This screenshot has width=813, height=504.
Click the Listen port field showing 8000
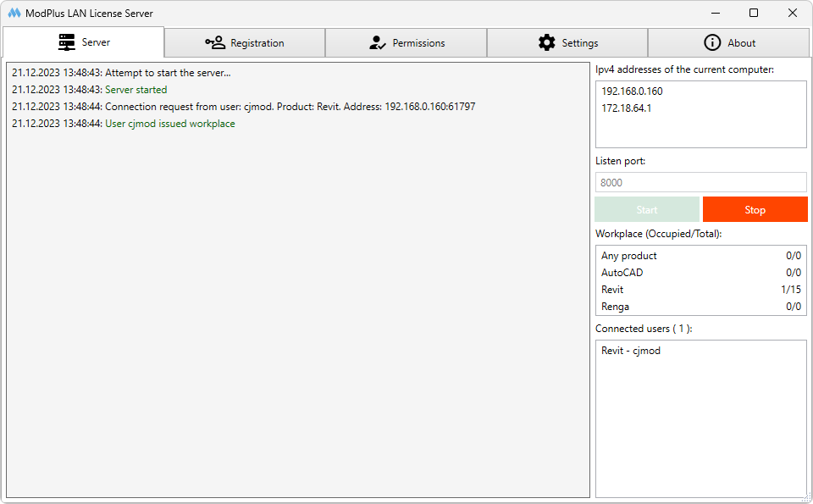coord(700,182)
